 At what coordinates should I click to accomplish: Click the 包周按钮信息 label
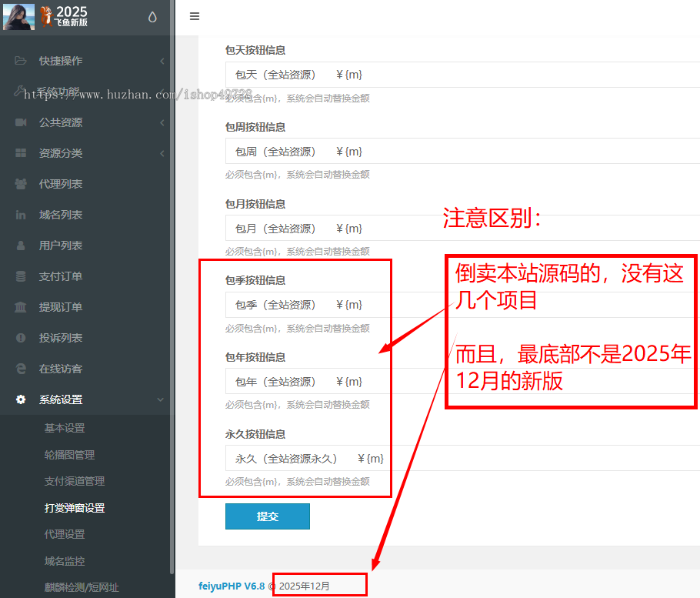pos(255,127)
